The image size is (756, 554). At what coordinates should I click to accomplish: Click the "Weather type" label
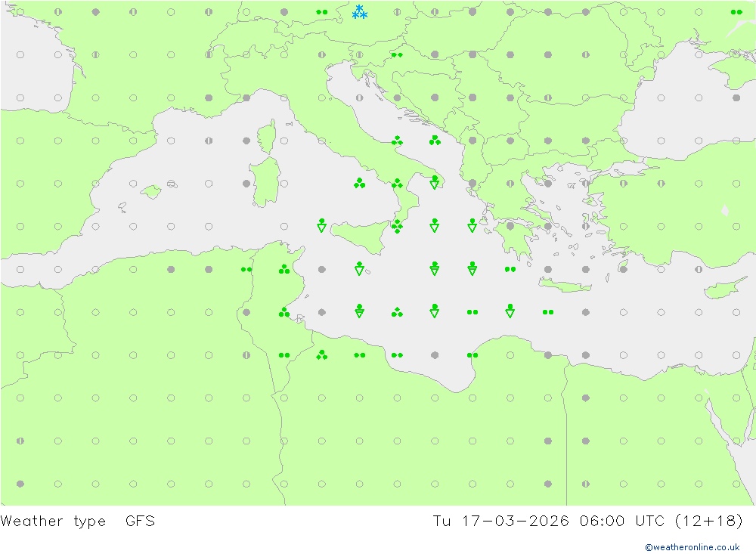click(53, 522)
